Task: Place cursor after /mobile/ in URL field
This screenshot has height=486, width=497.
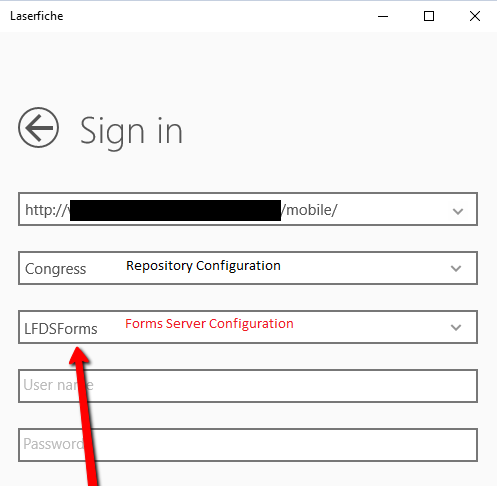Action: [339, 210]
